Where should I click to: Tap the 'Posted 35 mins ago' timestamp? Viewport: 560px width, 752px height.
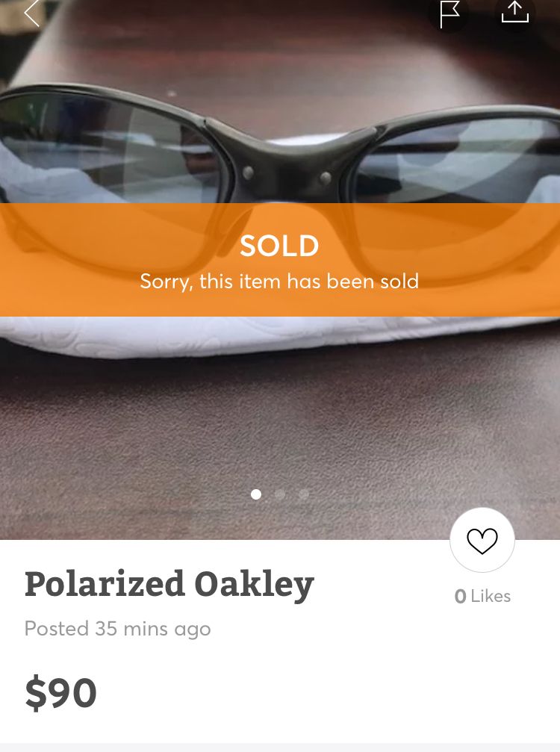[117, 629]
